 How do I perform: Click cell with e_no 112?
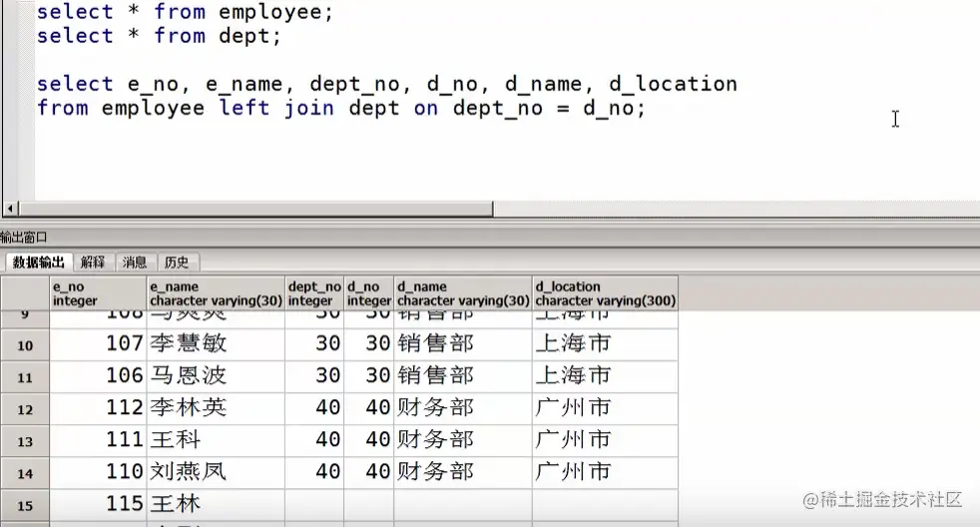[x=98, y=408]
